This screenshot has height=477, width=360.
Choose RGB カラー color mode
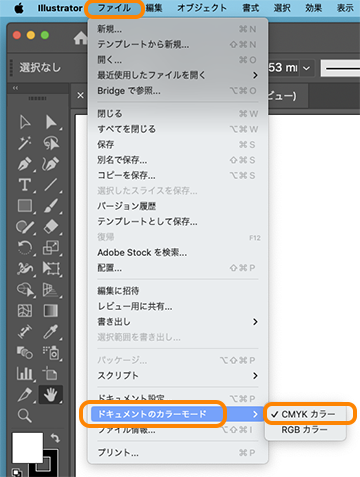pos(306,430)
